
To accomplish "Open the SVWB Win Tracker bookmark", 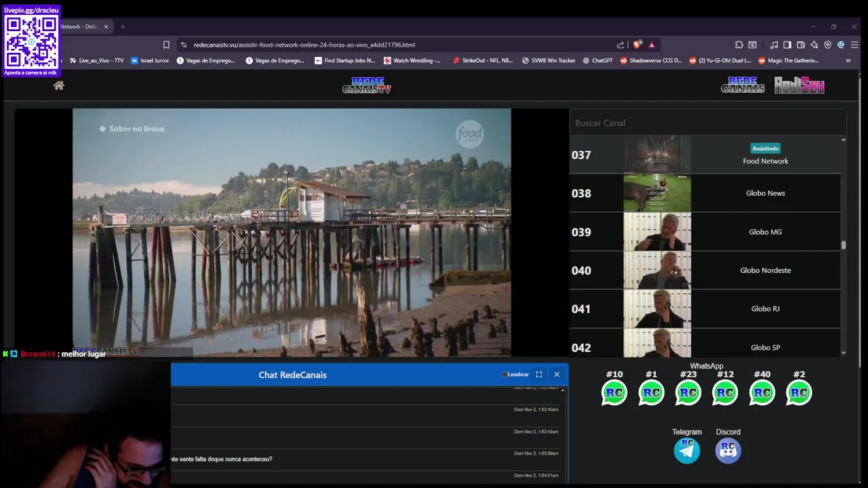I will (548, 60).
